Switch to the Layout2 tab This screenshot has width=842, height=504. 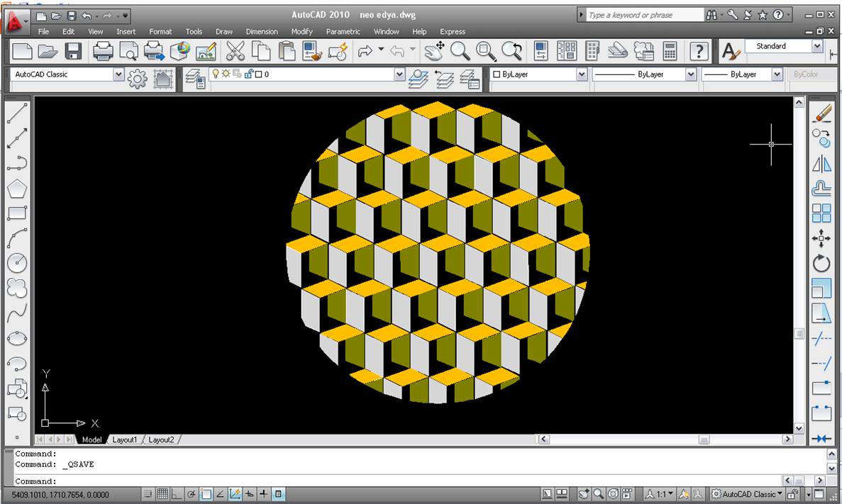pos(161,439)
